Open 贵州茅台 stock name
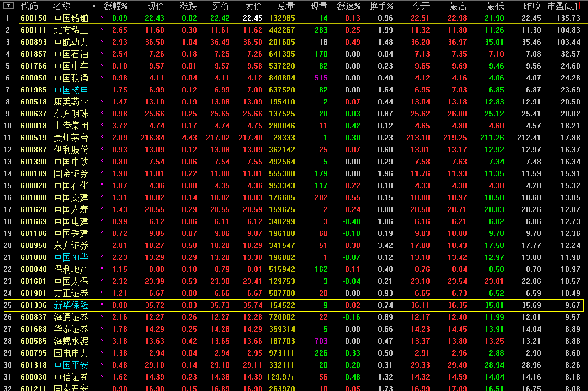The height and width of the screenshot is (391, 588). [71, 138]
